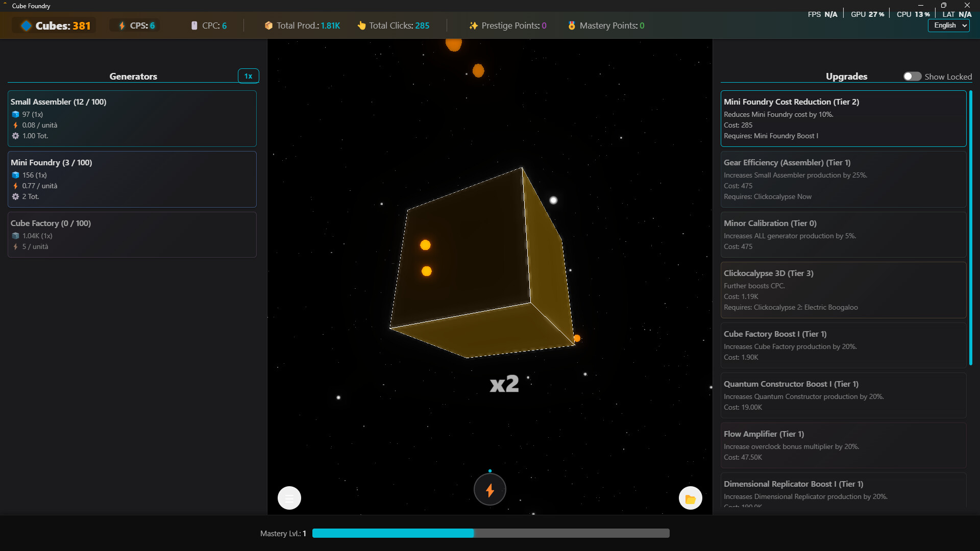Click the clapping hand icon beside Total Clicks
Viewport: 980px width, 551px height.
pos(362,25)
